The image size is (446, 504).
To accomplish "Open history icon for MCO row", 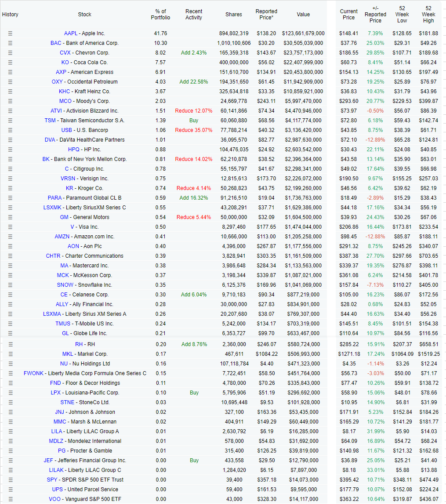I will click(x=10, y=101).
